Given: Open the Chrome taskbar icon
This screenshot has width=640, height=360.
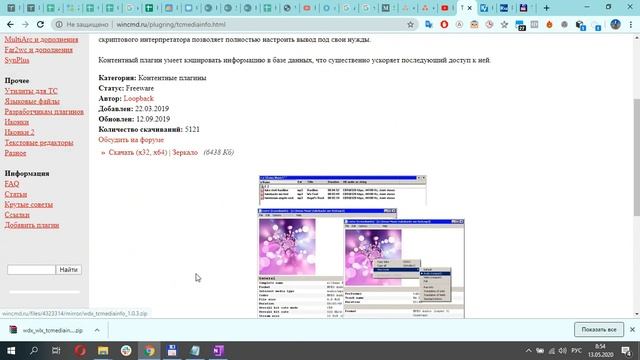Looking at the screenshot, I should click(149, 351).
